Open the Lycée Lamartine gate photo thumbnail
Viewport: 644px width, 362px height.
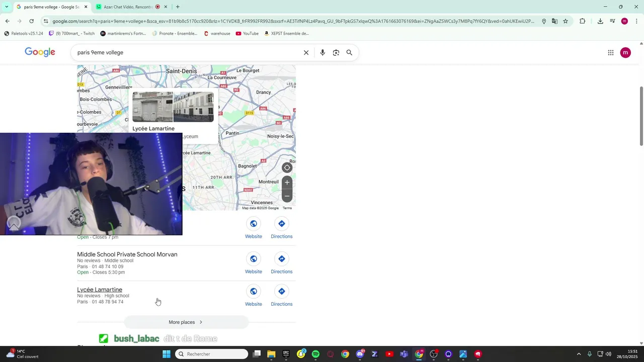click(x=152, y=107)
